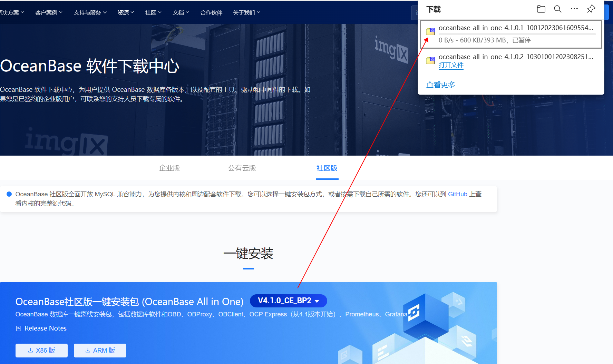Open downloads folder icon in download panel
The image size is (613, 364).
tap(541, 9)
